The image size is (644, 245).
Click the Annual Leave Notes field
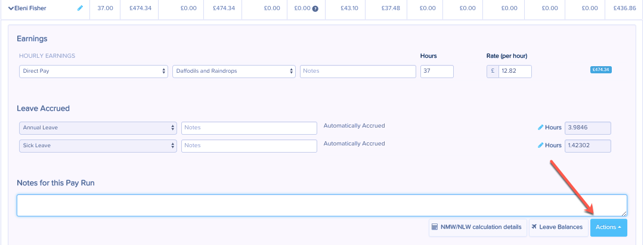(x=249, y=128)
